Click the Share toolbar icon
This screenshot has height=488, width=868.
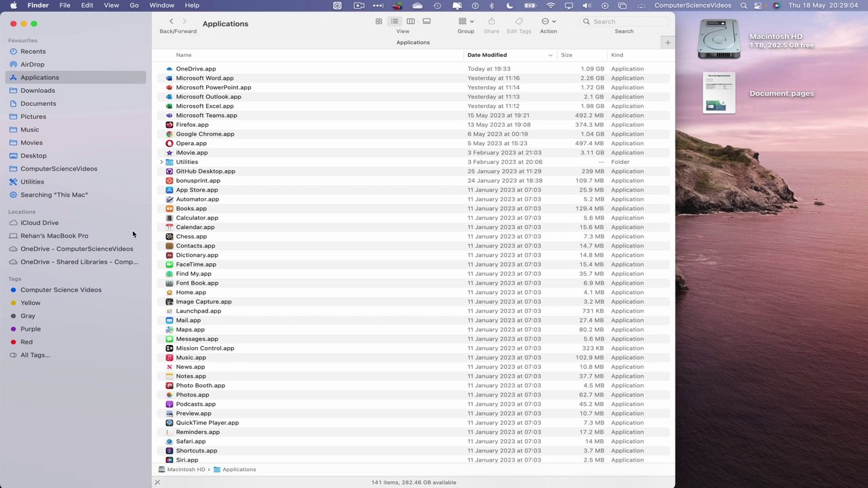pos(492,21)
